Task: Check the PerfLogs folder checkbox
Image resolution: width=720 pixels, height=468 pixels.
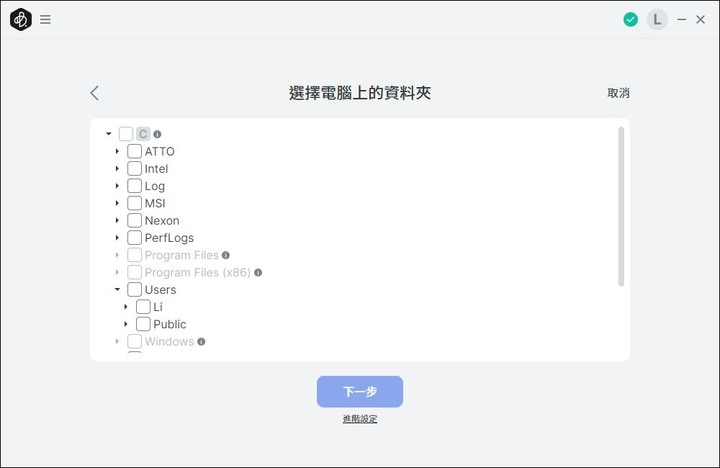Action: (x=135, y=237)
